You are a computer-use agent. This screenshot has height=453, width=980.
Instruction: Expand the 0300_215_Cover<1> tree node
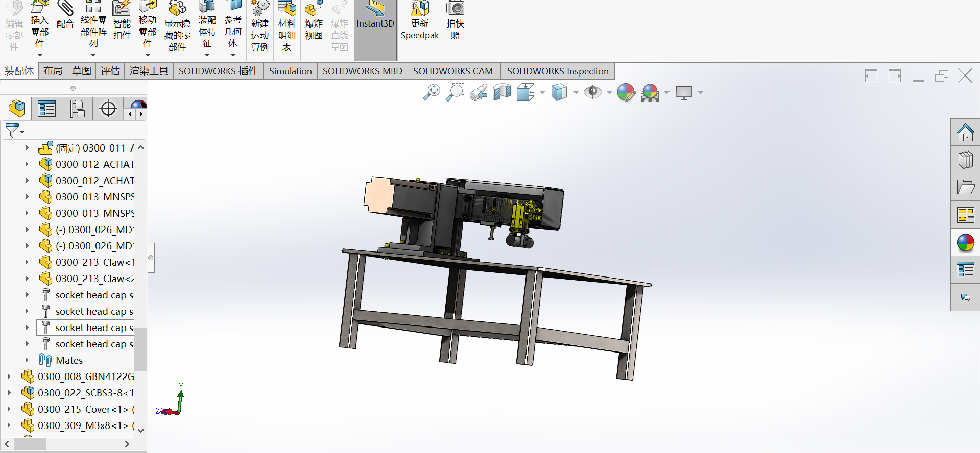click(x=9, y=409)
